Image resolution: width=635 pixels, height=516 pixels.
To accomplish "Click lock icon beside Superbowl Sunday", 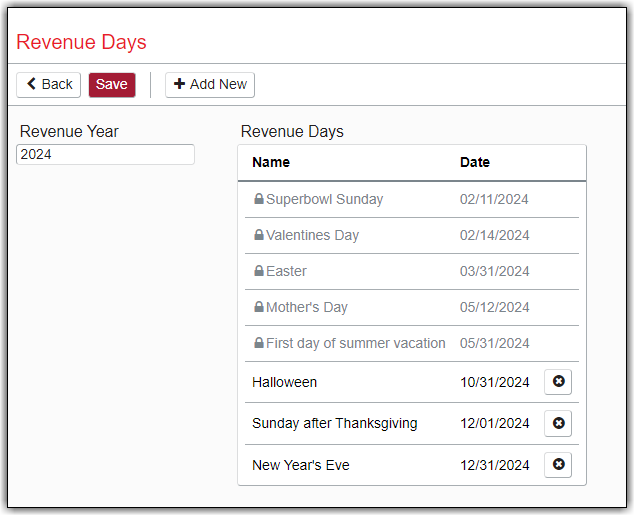I will (259, 199).
